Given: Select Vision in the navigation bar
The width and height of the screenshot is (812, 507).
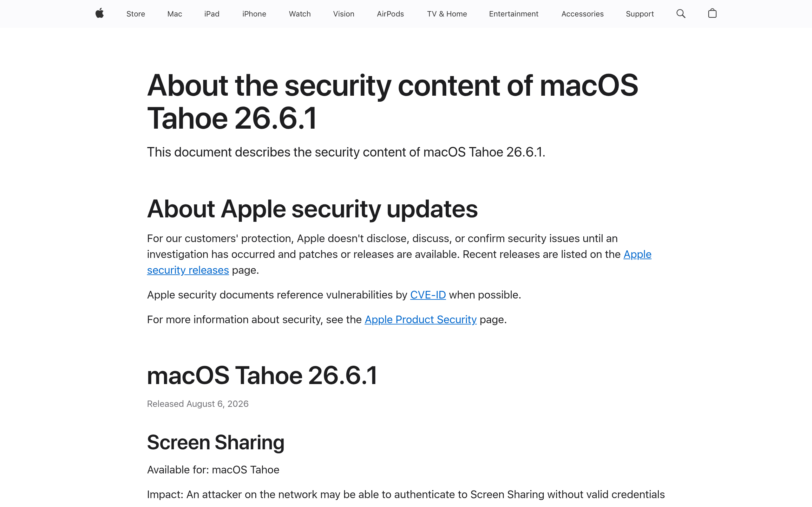Looking at the screenshot, I should click(x=344, y=14).
